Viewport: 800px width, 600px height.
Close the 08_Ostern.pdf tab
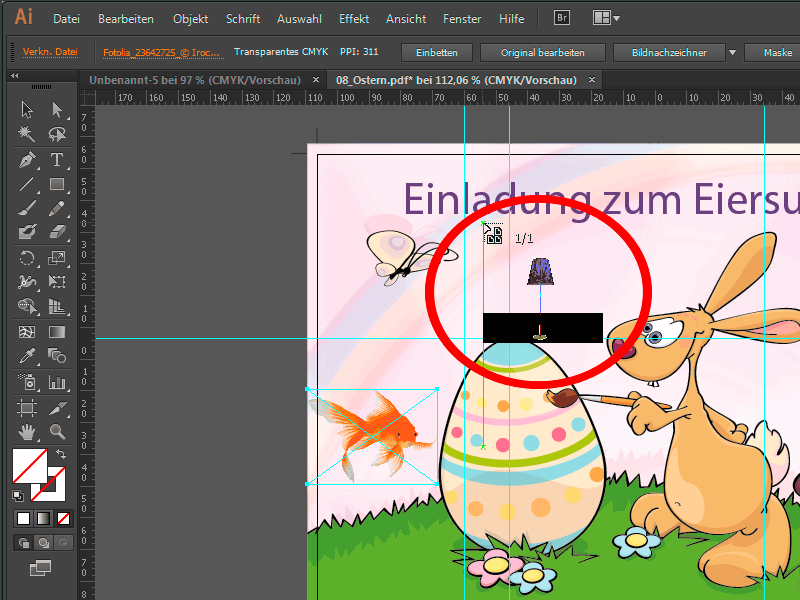pyautogui.click(x=592, y=80)
